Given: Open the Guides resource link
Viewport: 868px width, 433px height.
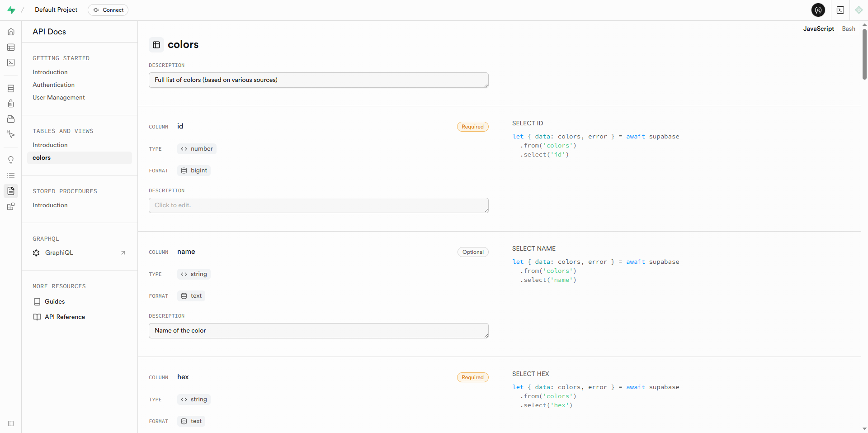Looking at the screenshot, I should (x=55, y=301).
